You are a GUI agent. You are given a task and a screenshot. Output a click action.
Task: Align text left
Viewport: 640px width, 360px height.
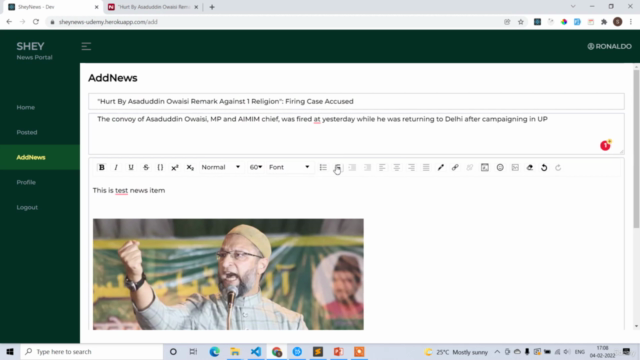(x=382, y=167)
